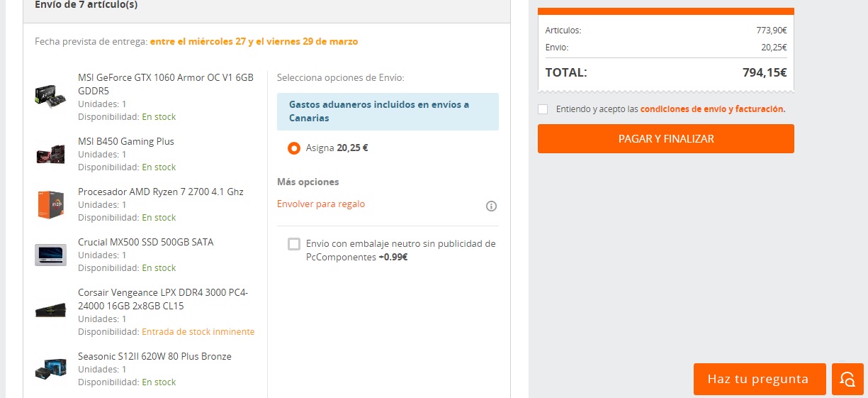Click the Seasonic S12II 620W 80 Plus Bronze title
Screen dimensions: 868x398
tap(154, 356)
